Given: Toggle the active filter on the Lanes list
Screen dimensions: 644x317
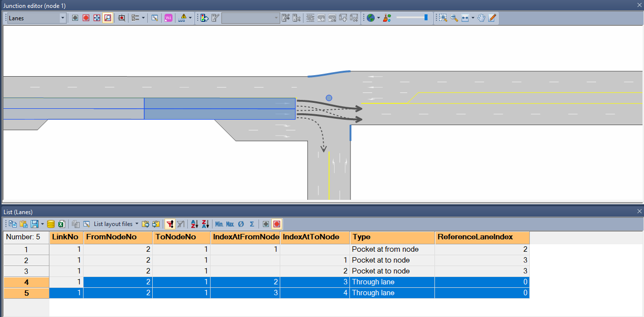Looking at the screenshot, I should pyautogui.click(x=170, y=224).
